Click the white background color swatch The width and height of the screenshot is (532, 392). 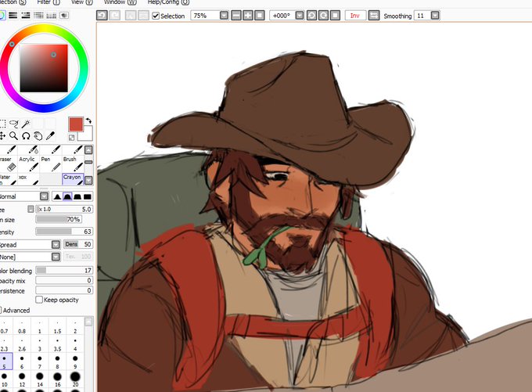coord(86,135)
